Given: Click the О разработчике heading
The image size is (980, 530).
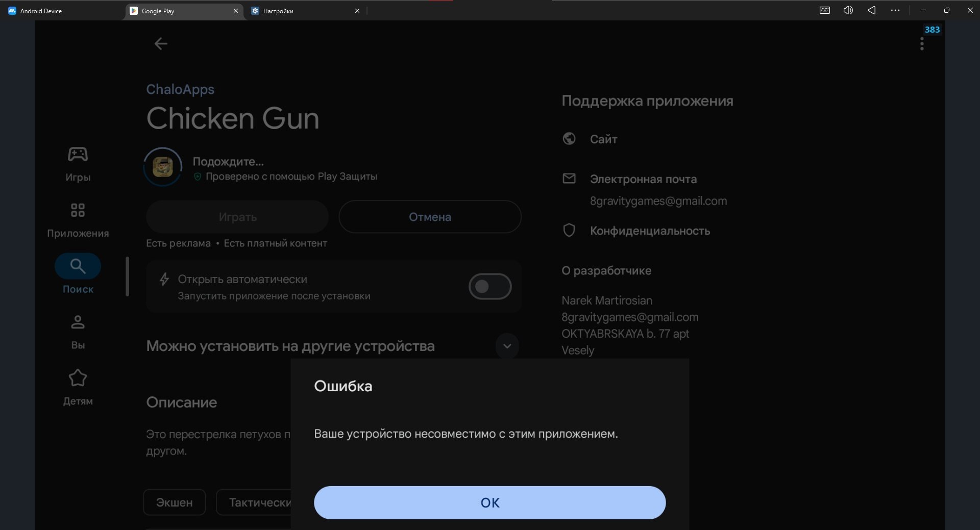Looking at the screenshot, I should click(x=606, y=270).
